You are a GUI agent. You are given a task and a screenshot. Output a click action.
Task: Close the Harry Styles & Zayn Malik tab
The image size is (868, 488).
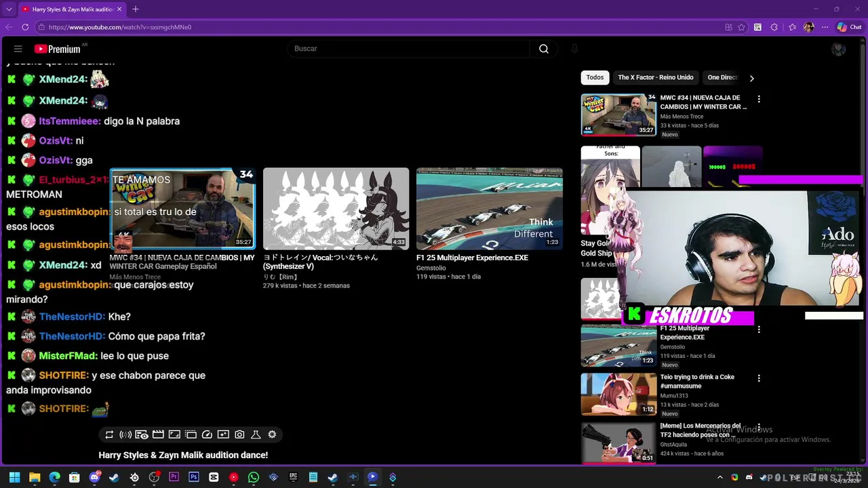pyautogui.click(x=120, y=9)
